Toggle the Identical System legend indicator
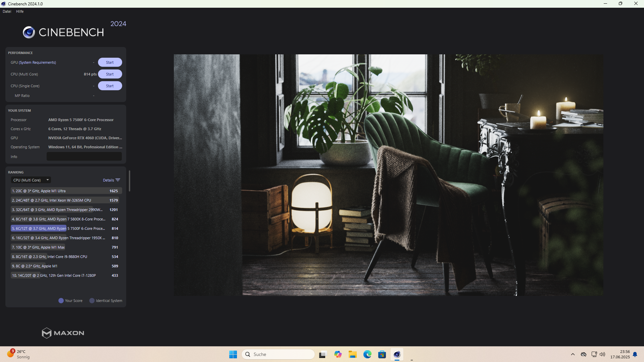The width and height of the screenshot is (644, 362). tap(92, 300)
